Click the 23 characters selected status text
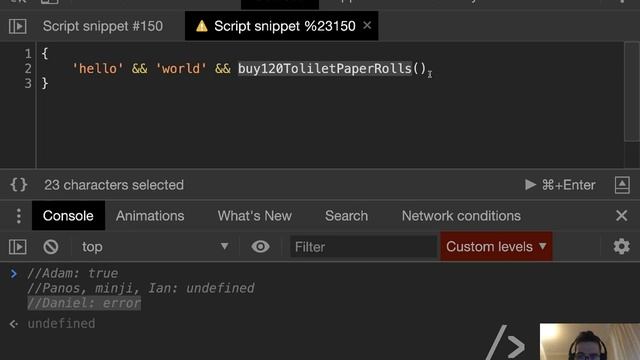This screenshot has width=640, height=360. 114,185
